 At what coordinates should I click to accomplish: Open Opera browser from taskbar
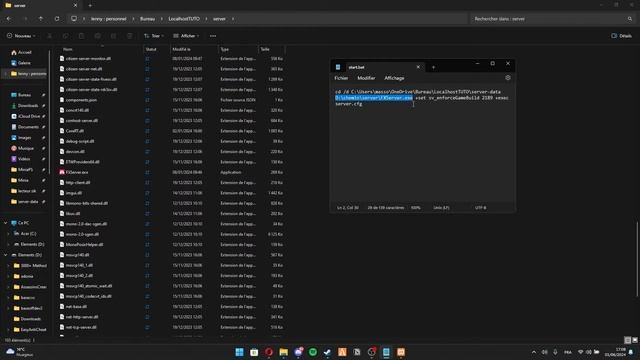pos(269,352)
